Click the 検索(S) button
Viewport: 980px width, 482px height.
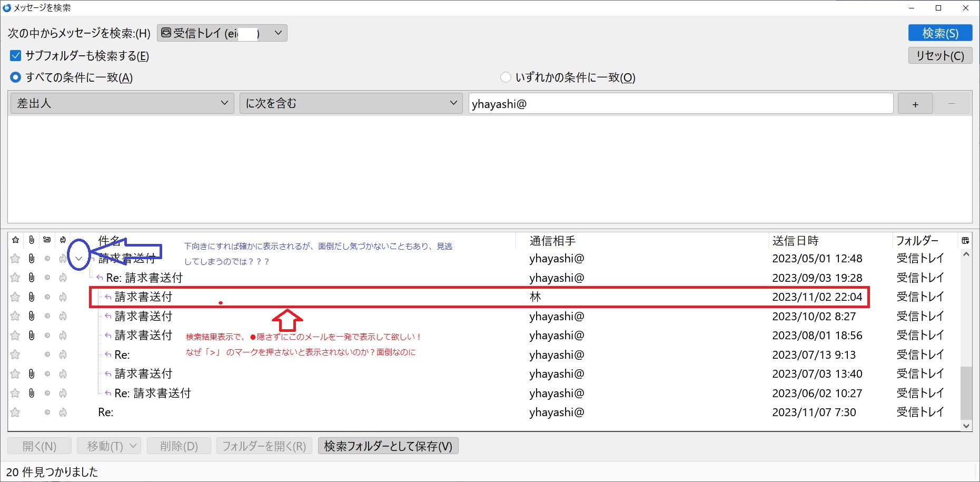click(x=940, y=33)
